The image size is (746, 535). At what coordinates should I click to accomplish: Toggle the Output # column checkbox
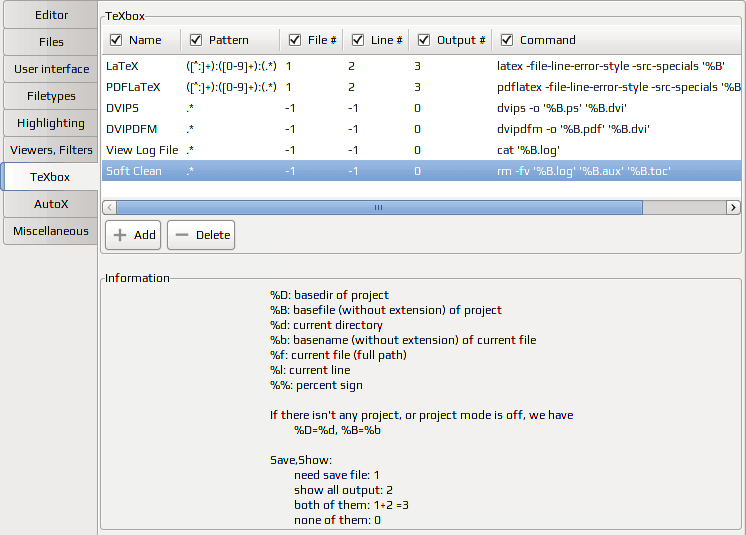[x=424, y=40]
